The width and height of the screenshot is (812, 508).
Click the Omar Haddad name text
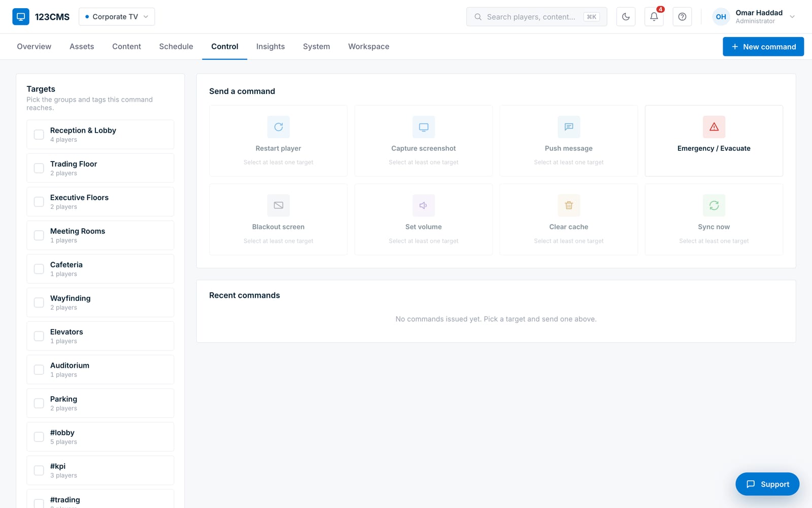759,13
